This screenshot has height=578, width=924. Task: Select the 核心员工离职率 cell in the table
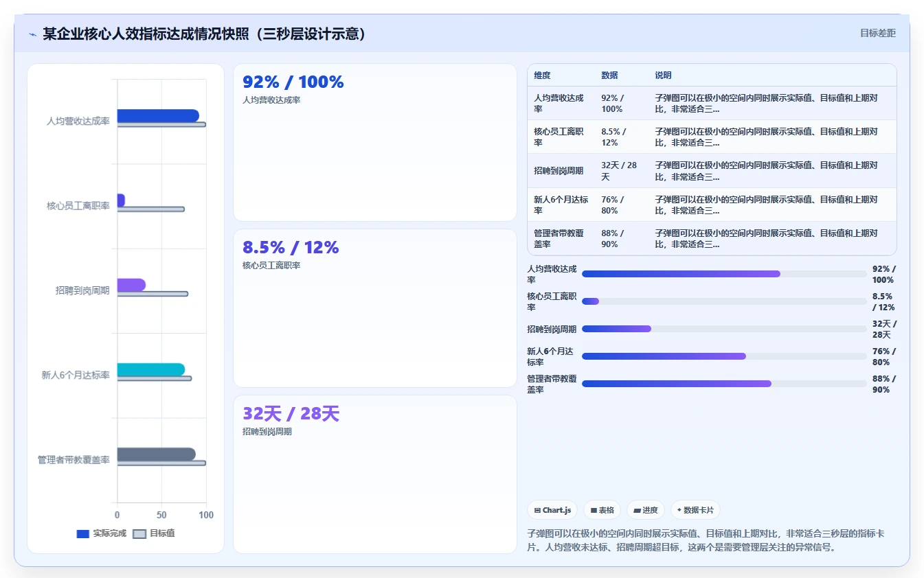(x=561, y=137)
